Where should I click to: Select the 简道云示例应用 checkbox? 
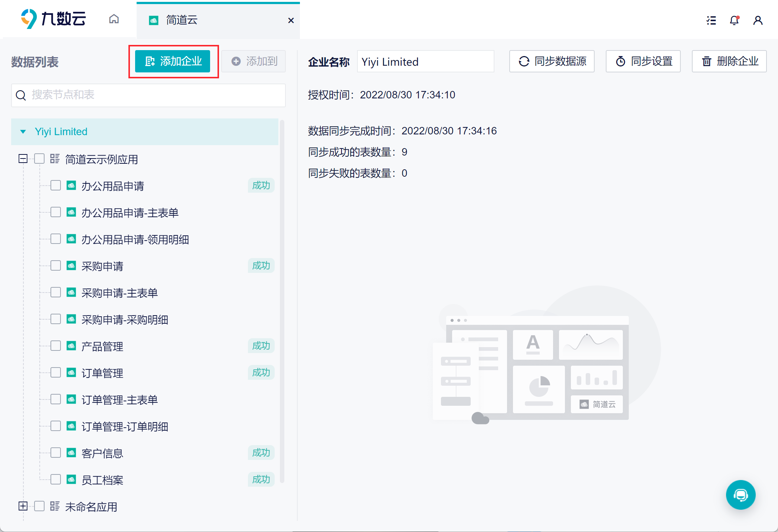coord(39,159)
